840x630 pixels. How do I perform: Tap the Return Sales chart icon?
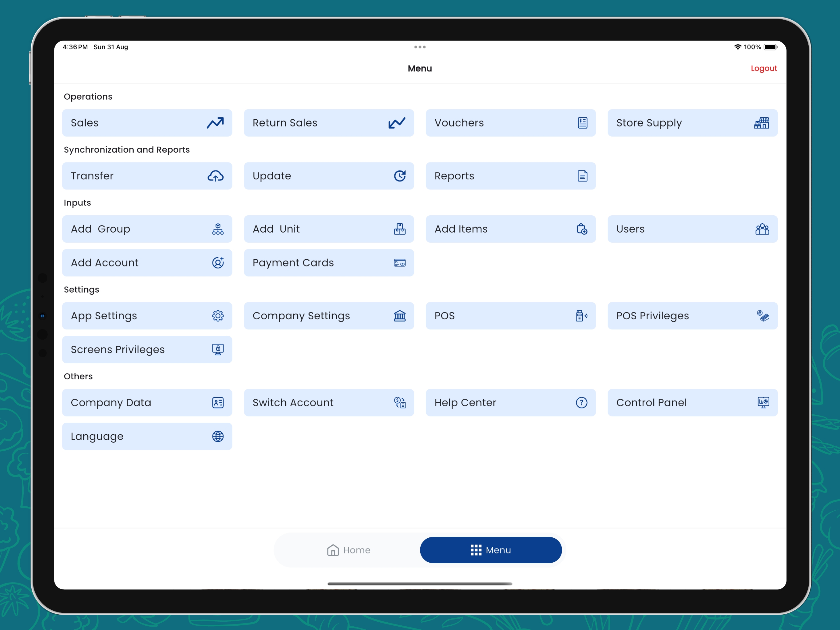pos(397,123)
